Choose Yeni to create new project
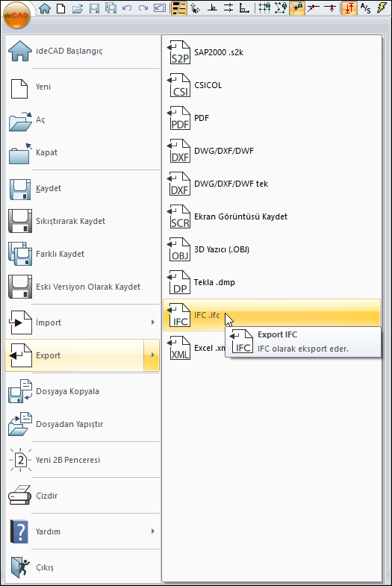This screenshot has height=586, width=392. coord(83,87)
